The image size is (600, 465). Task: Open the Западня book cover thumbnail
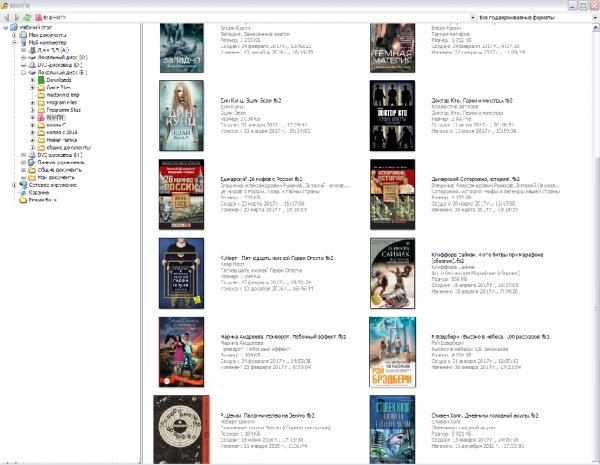pyautogui.click(x=181, y=48)
